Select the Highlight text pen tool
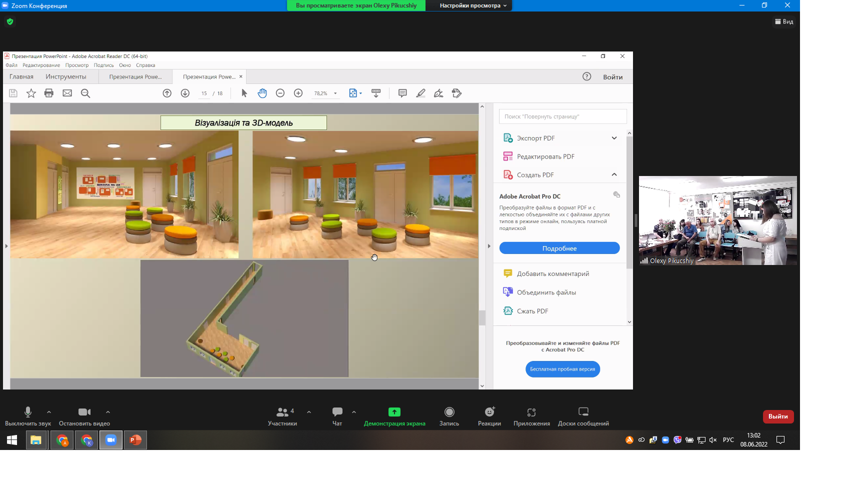 click(420, 93)
